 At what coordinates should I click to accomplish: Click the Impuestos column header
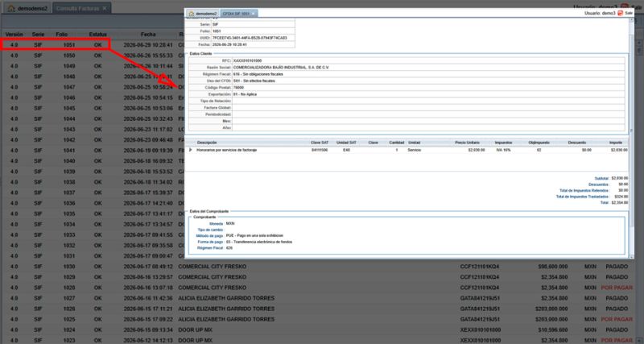pos(503,143)
